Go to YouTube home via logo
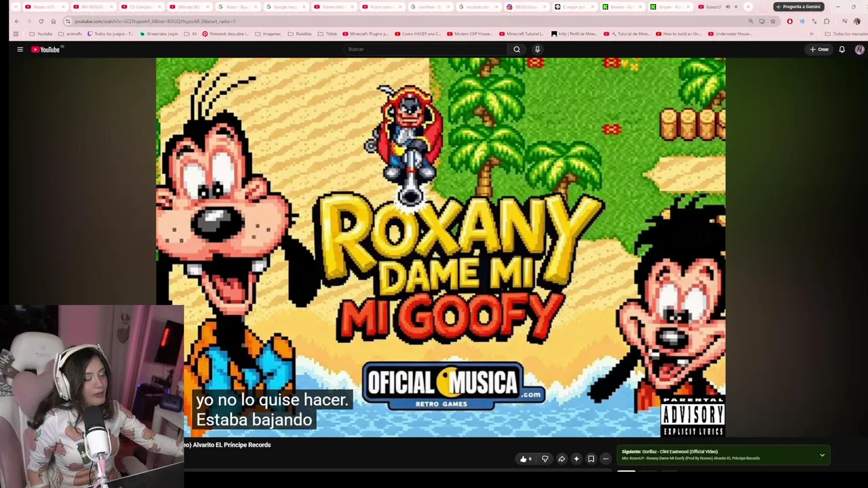868x488 pixels. [x=47, y=49]
